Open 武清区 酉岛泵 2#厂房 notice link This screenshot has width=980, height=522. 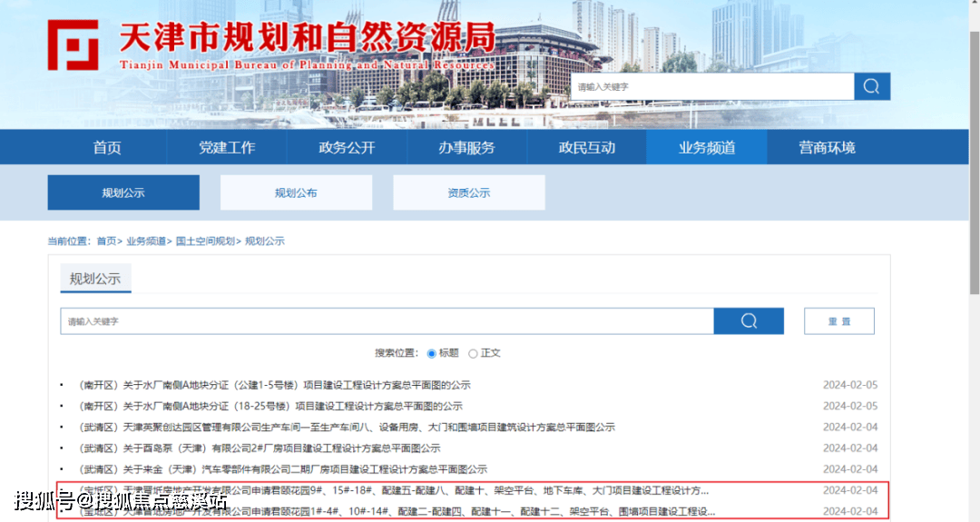tap(258, 448)
